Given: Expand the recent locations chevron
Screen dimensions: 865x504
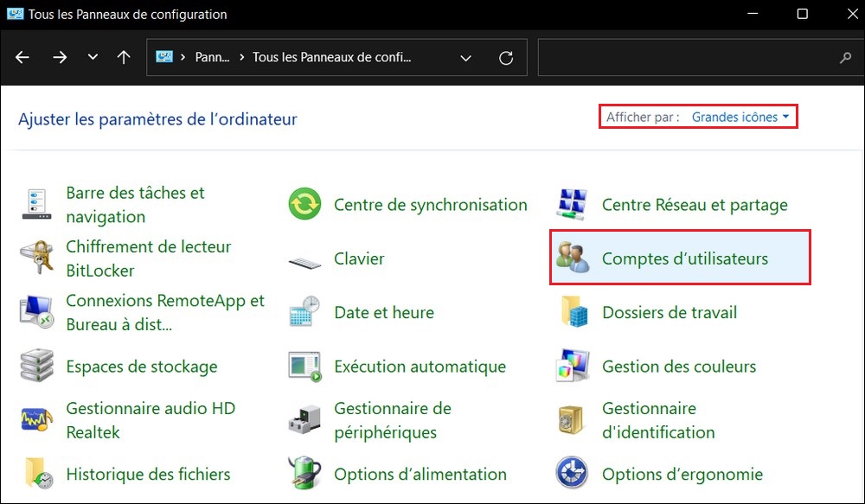Looking at the screenshot, I should [93, 58].
